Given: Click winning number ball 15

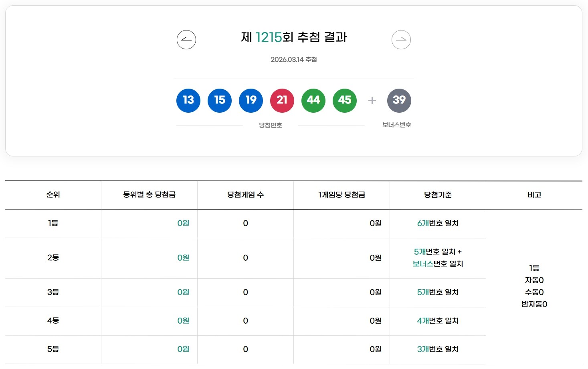Looking at the screenshot, I should tap(220, 100).
